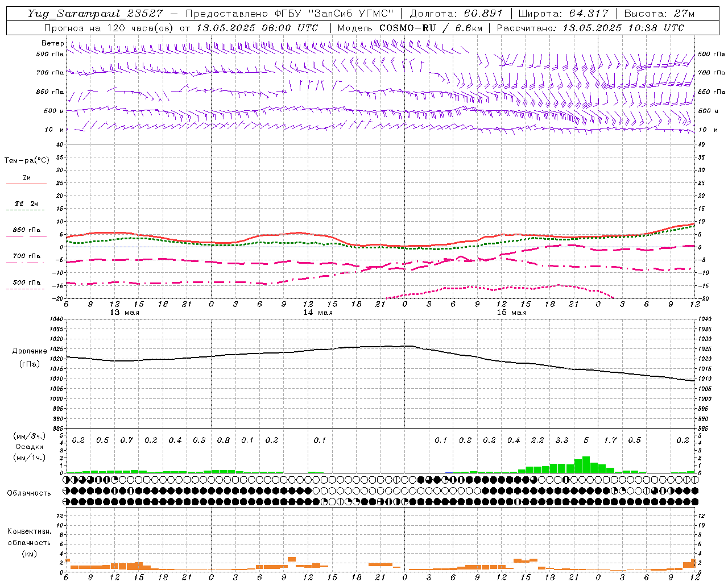Screen dimensions: 728x582
Task: Click the 2.2 precipitation value
Action: point(537,440)
